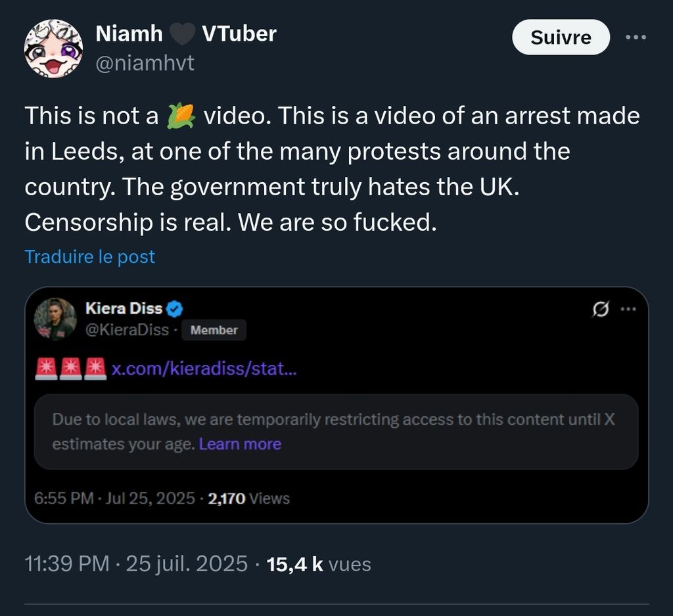Click the 15,4 k vues counter
The image size is (673, 616).
pyautogui.click(x=319, y=564)
